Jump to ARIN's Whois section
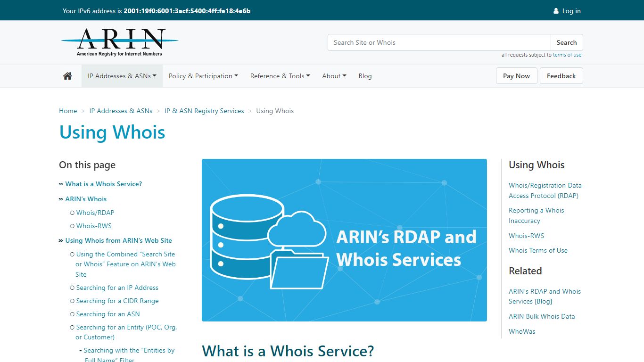 click(86, 199)
